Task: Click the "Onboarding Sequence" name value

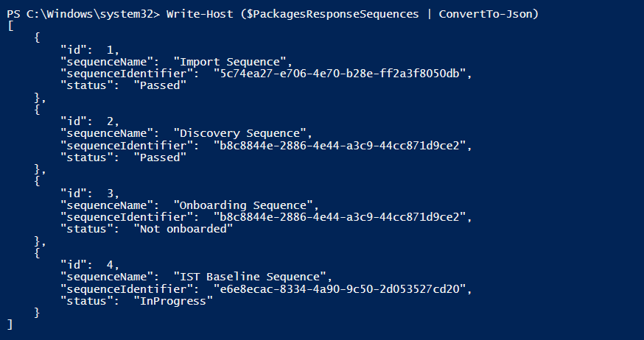Action: [x=246, y=205]
